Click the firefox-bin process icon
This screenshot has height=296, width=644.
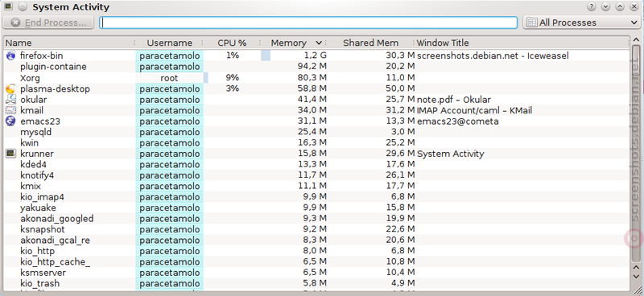click(x=10, y=55)
